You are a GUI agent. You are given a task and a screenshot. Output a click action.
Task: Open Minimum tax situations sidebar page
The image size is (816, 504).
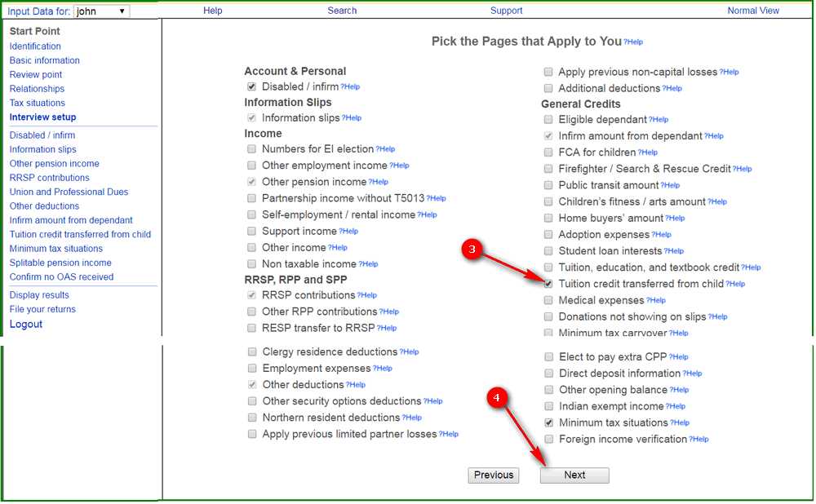coord(56,248)
